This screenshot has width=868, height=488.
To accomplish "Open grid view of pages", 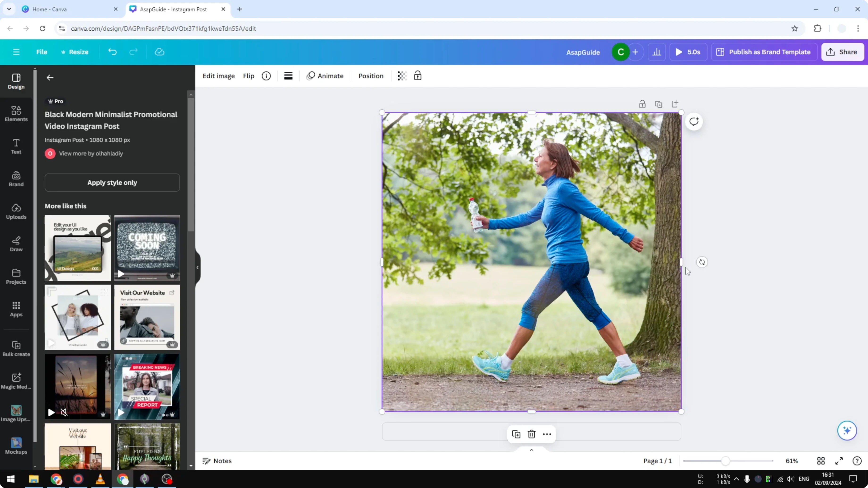I will [821, 461].
